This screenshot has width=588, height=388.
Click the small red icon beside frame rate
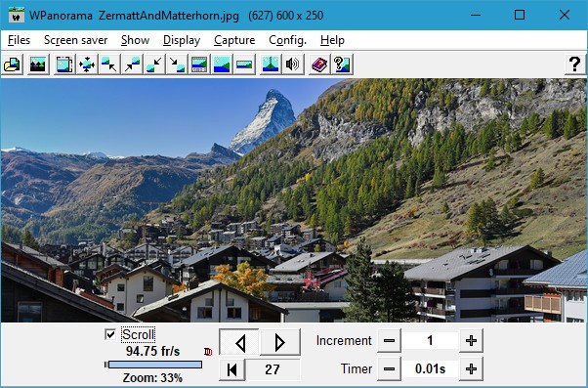click(208, 352)
